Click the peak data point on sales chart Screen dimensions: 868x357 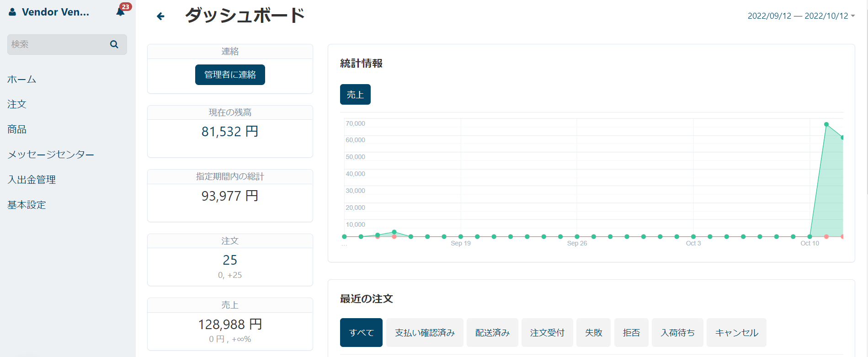click(x=826, y=124)
